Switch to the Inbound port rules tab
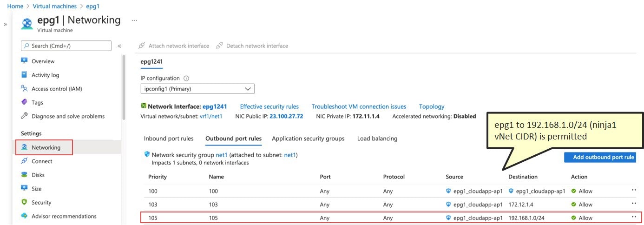Screen dimensions: 644x225 click(169, 139)
